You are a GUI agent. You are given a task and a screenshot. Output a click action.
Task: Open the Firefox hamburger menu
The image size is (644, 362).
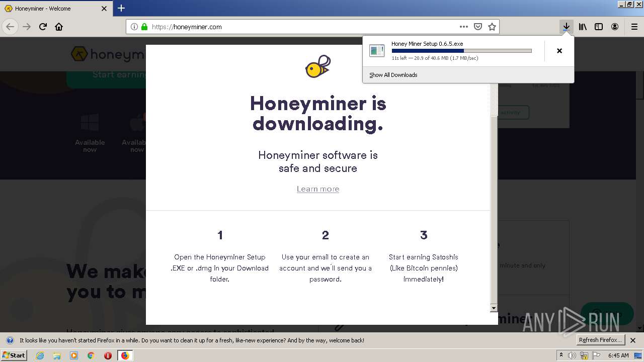tap(634, 27)
